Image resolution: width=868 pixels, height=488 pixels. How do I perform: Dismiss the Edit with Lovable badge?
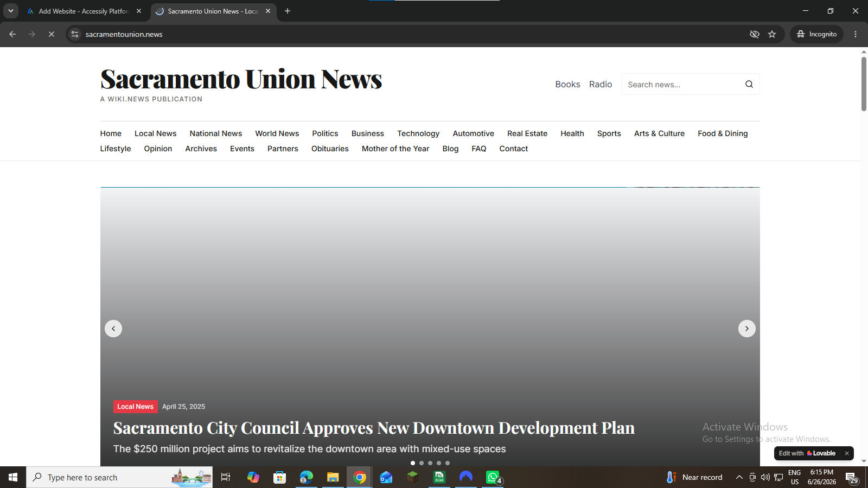click(x=847, y=453)
